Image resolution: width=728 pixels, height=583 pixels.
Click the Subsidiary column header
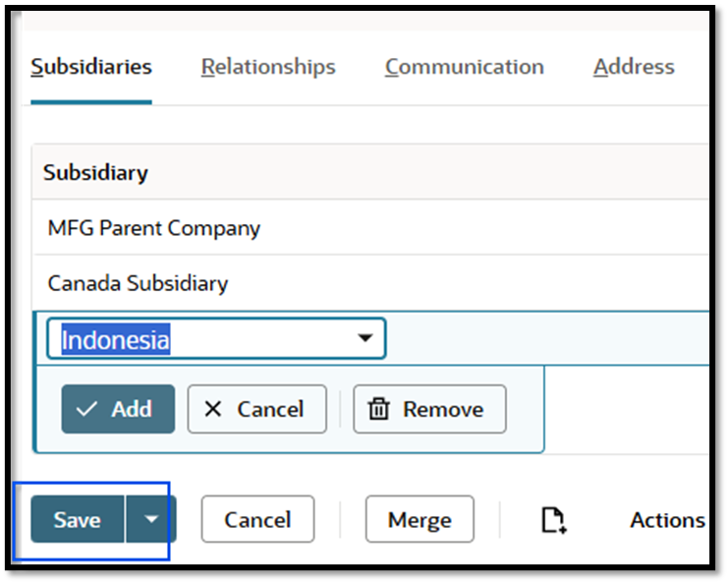(95, 173)
